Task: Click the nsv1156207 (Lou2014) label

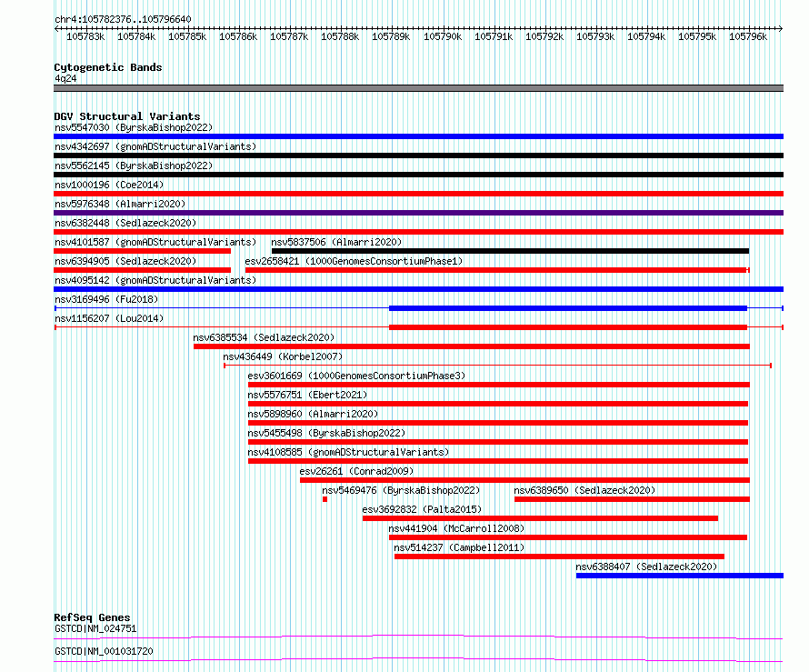Action: (x=109, y=318)
